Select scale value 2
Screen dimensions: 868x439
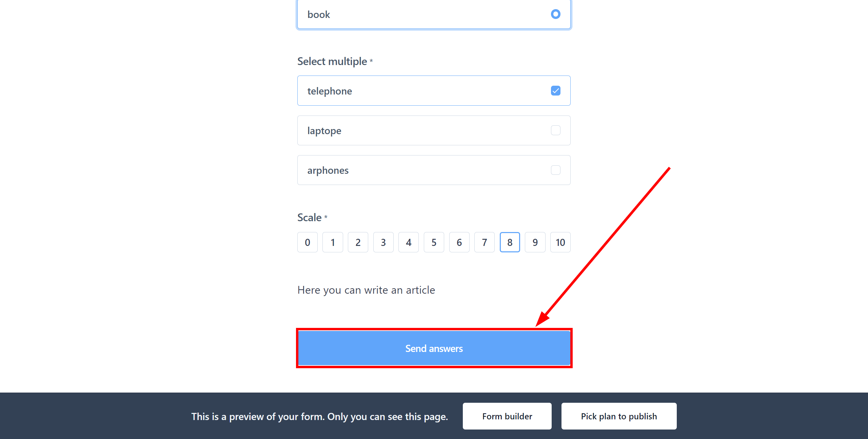click(x=357, y=242)
